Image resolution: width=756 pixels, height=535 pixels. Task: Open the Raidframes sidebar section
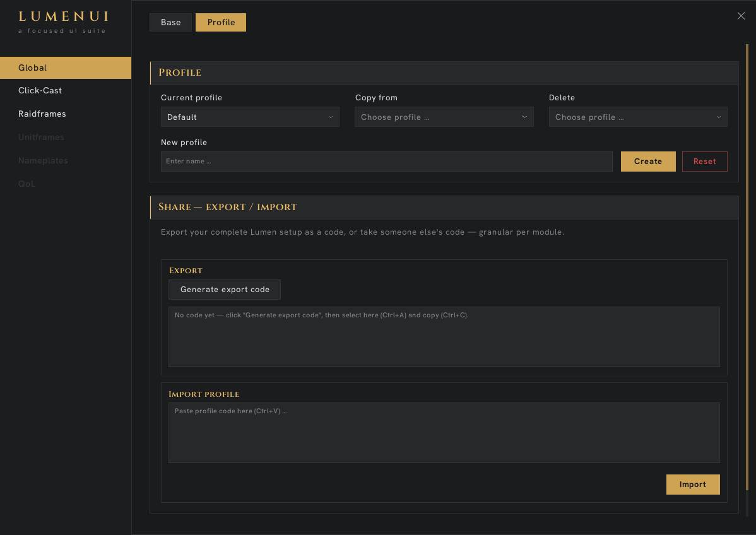(x=66, y=114)
